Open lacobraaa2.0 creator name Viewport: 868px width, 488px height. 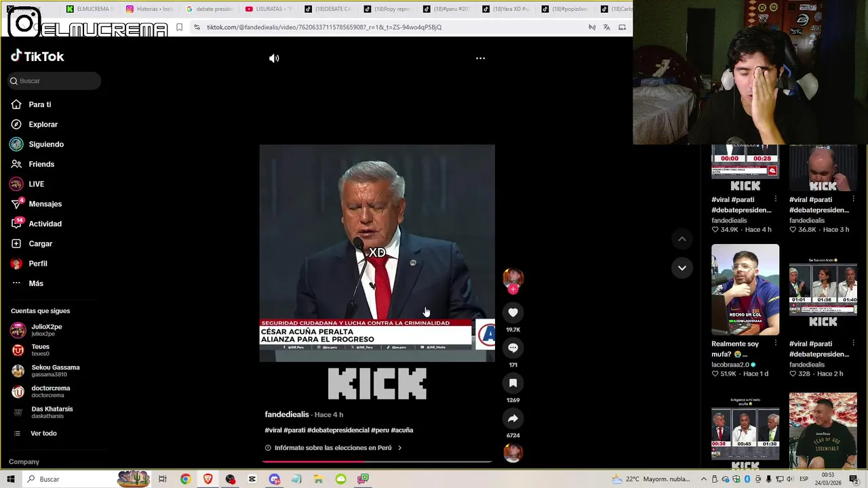pyautogui.click(x=730, y=365)
